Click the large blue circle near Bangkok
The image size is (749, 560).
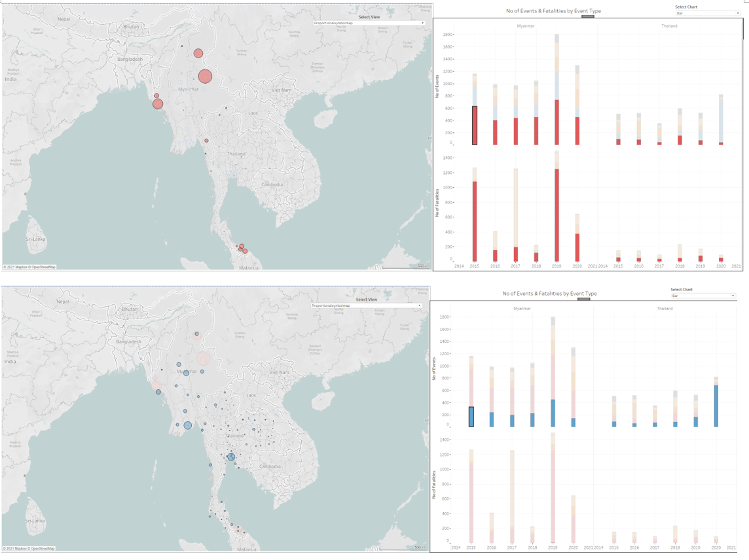231,457
